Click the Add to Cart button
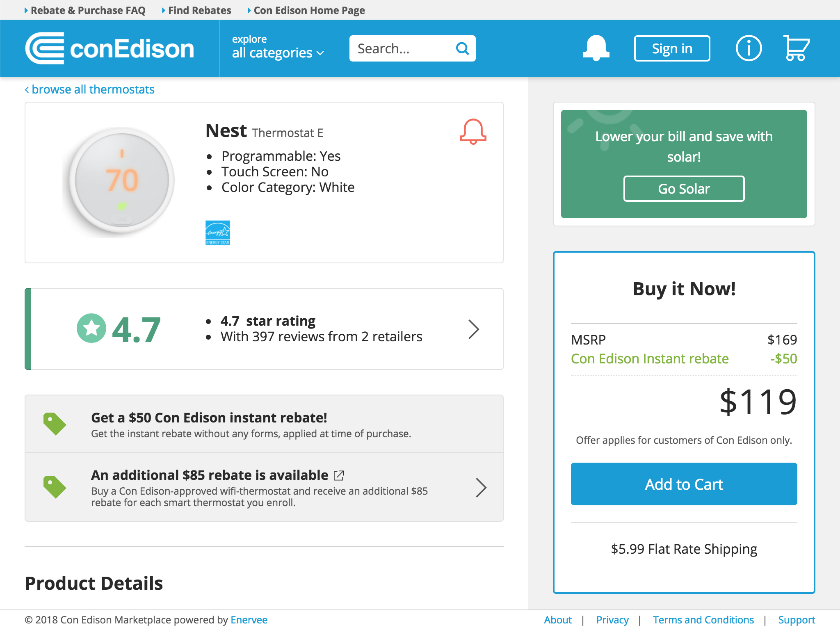 coord(683,484)
